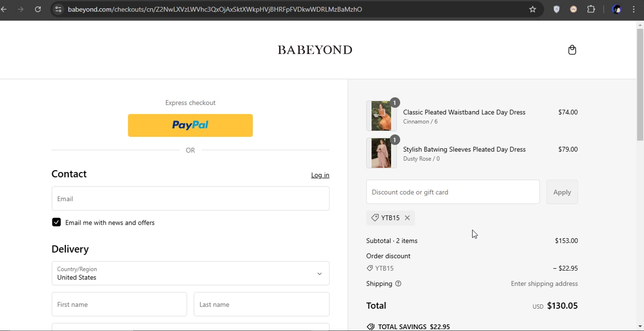
Task: Click the Stylish Batwing Sleeves dress thumbnail
Action: click(381, 153)
